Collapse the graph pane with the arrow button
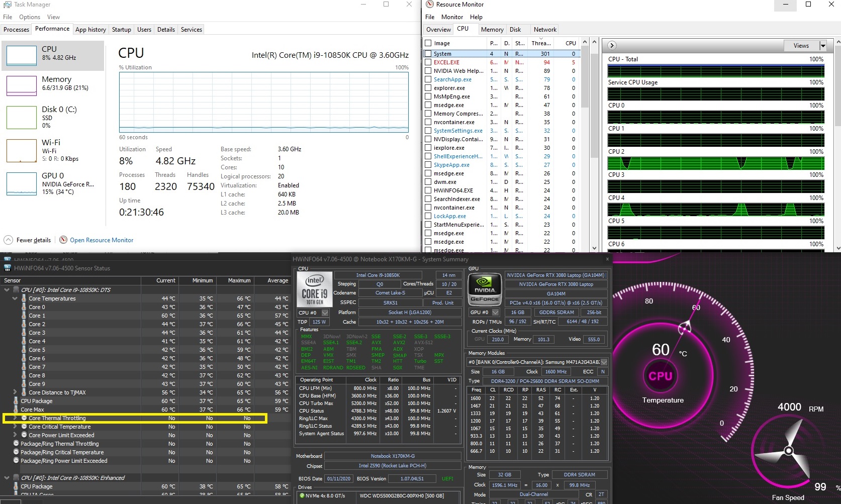 [612, 45]
